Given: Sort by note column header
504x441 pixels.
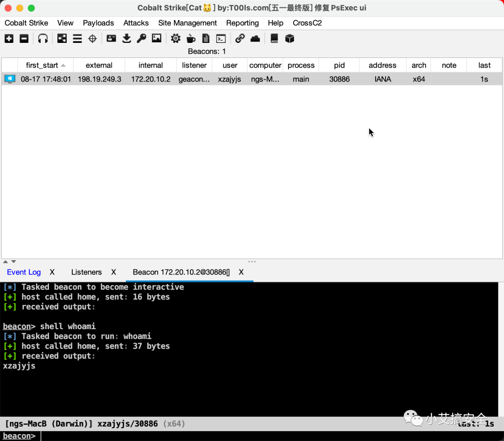Looking at the screenshot, I should point(449,65).
